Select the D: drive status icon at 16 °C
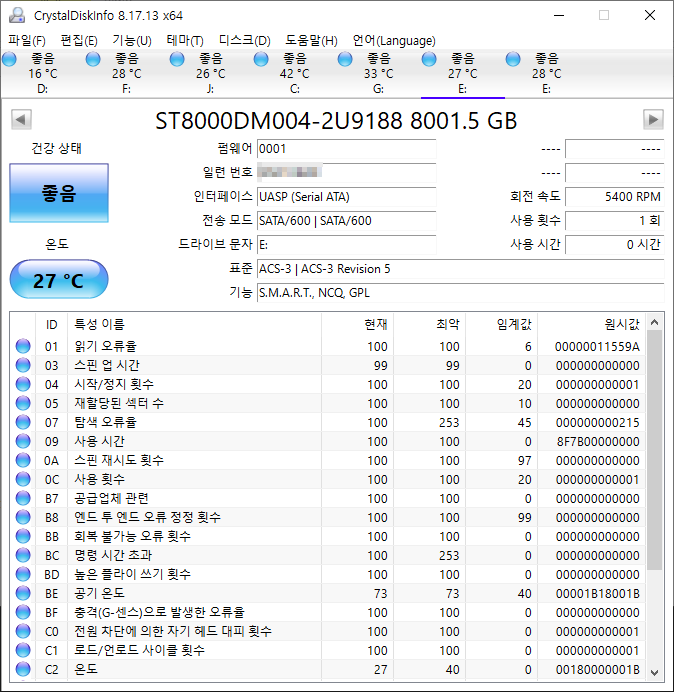 [9, 59]
